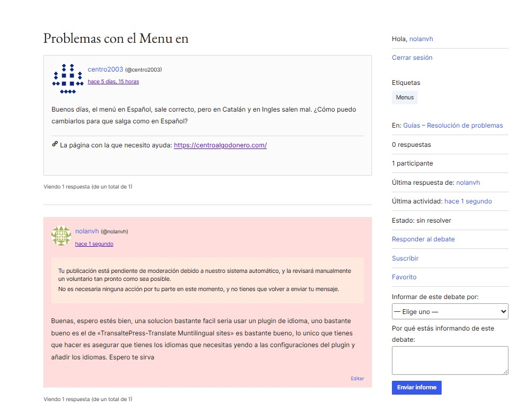Open centro2003 author profile name link

105,69
